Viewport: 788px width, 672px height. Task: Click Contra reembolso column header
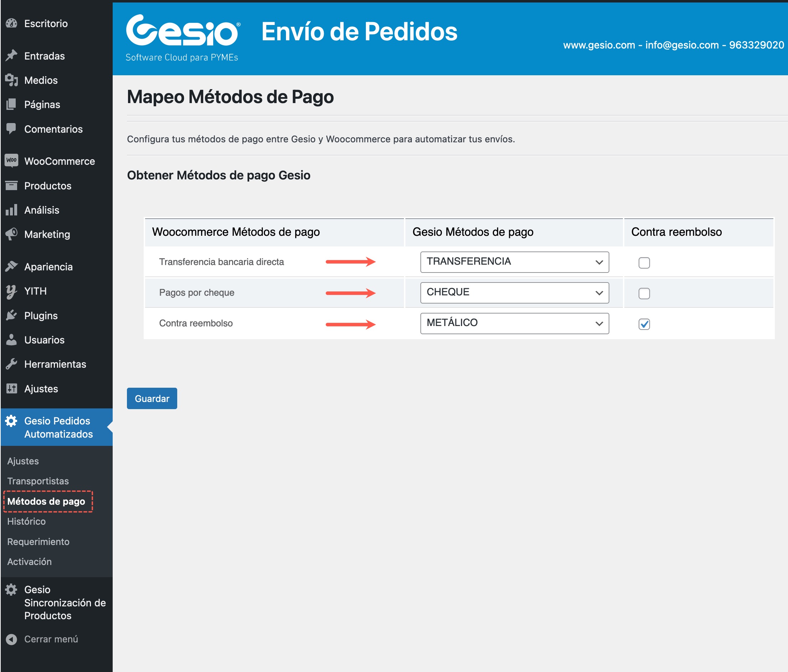676,232
